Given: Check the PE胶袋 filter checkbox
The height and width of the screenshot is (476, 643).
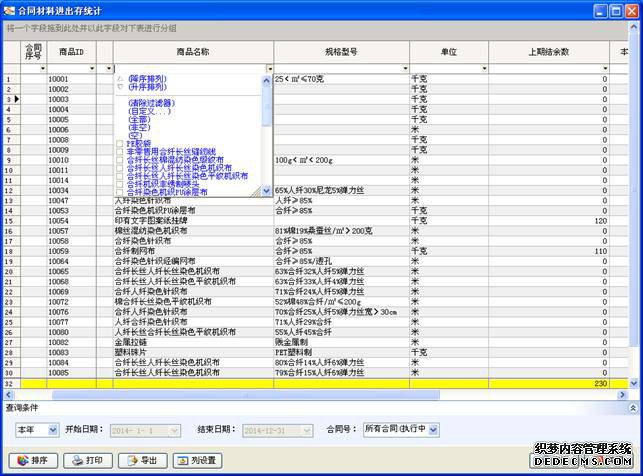Looking at the screenshot, I should (x=120, y=144).
